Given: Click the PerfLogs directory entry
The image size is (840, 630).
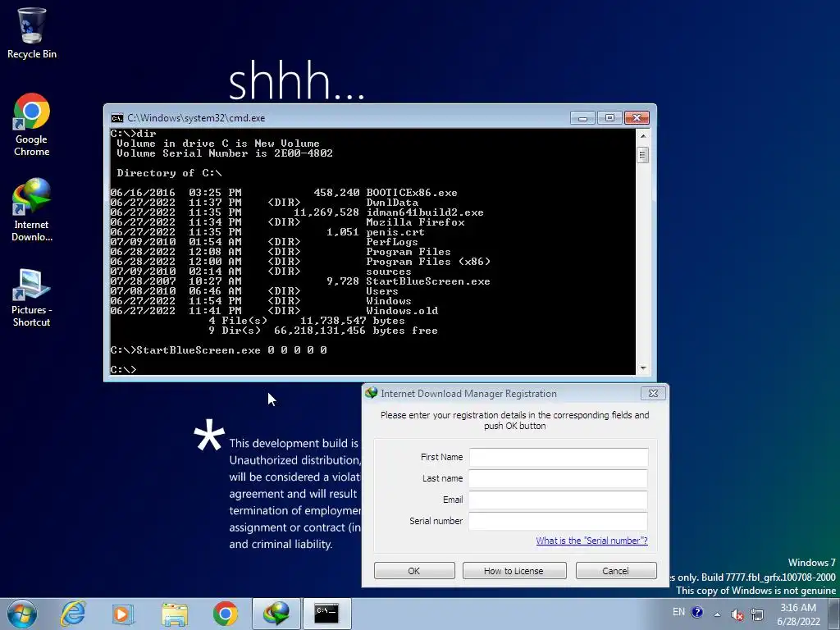Looking at the screenshot, I should (392, 242).
